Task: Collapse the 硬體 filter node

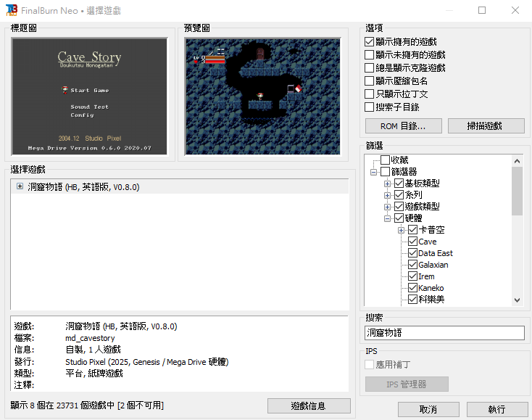Action: (x=387, y=218)
